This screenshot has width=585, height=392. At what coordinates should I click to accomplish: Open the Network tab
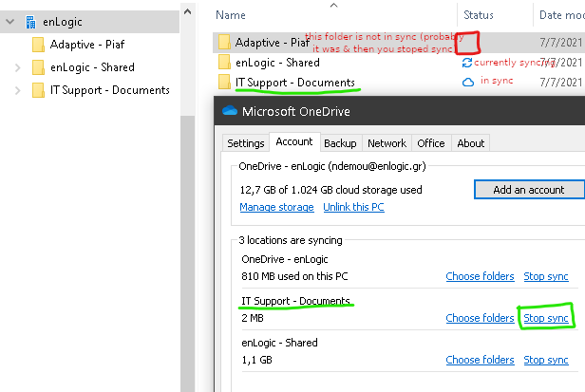[x=387, y=143]
